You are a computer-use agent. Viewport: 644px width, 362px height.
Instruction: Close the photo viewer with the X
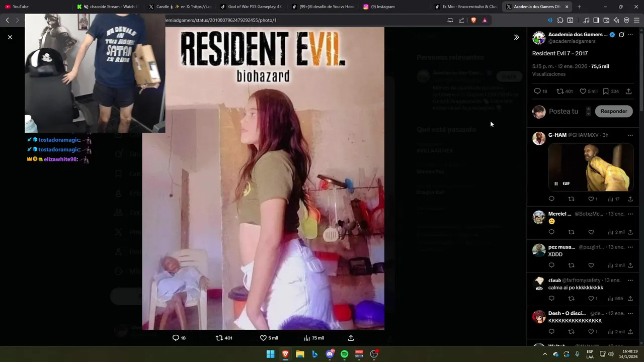click(x=10, y=37)
